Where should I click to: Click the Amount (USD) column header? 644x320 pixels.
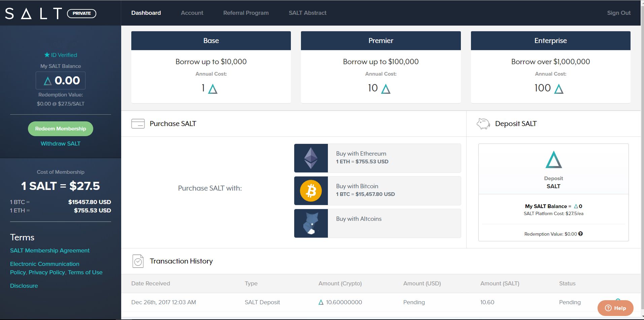click(422, 283)
